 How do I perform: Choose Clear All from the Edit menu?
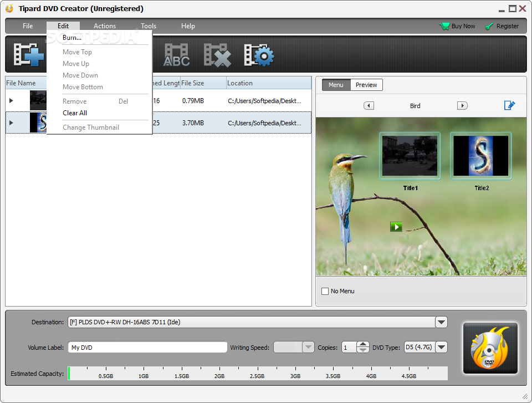pos(99,113)
